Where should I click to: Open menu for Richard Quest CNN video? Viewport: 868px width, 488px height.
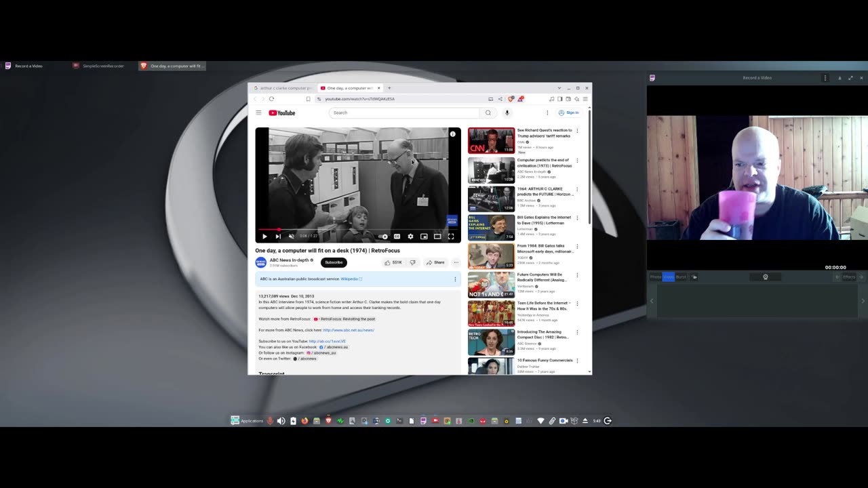coord(577,131)
